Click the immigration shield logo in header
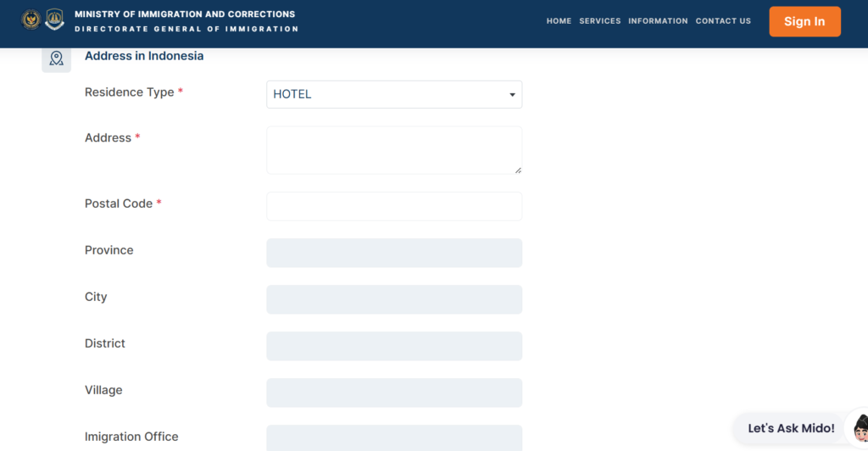Viewport: 868px width, 451px height. click(x=54, y=19)
